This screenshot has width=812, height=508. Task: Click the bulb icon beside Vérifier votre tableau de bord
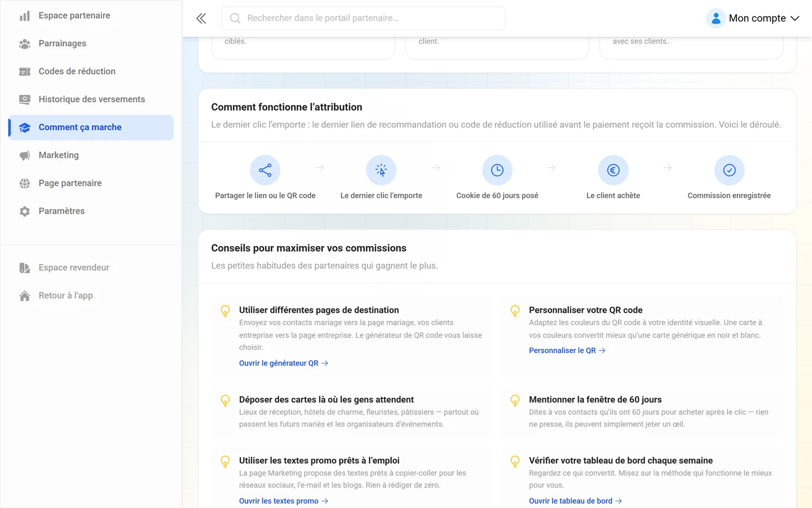pos(515,461)
